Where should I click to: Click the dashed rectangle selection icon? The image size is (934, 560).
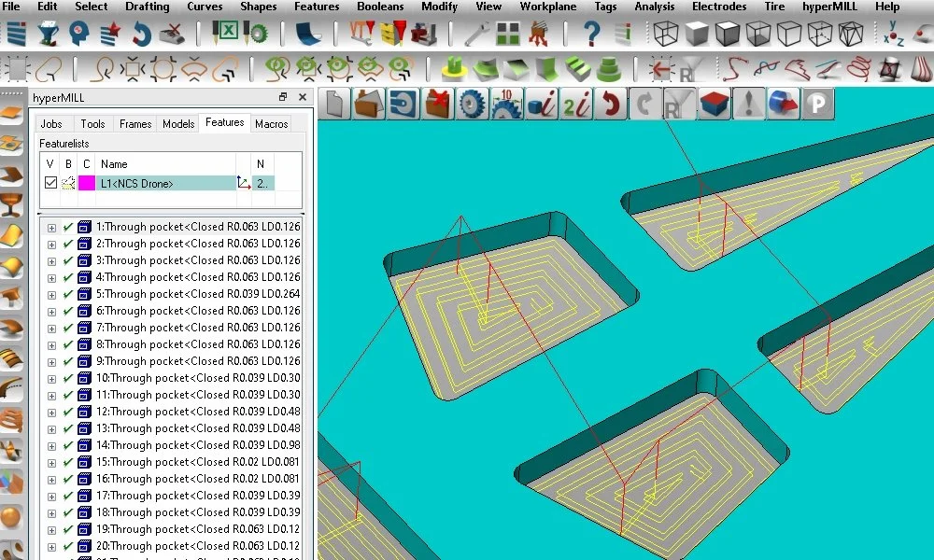point(17,69)
